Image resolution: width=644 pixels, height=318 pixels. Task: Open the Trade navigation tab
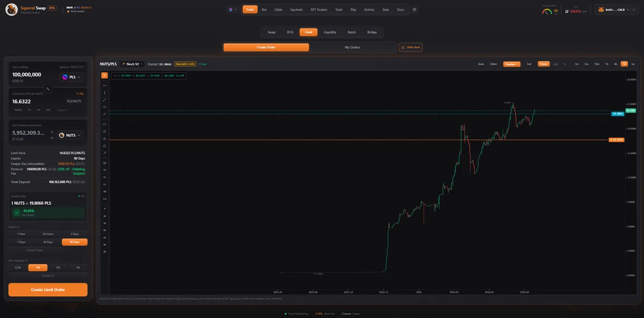point(250,9)
